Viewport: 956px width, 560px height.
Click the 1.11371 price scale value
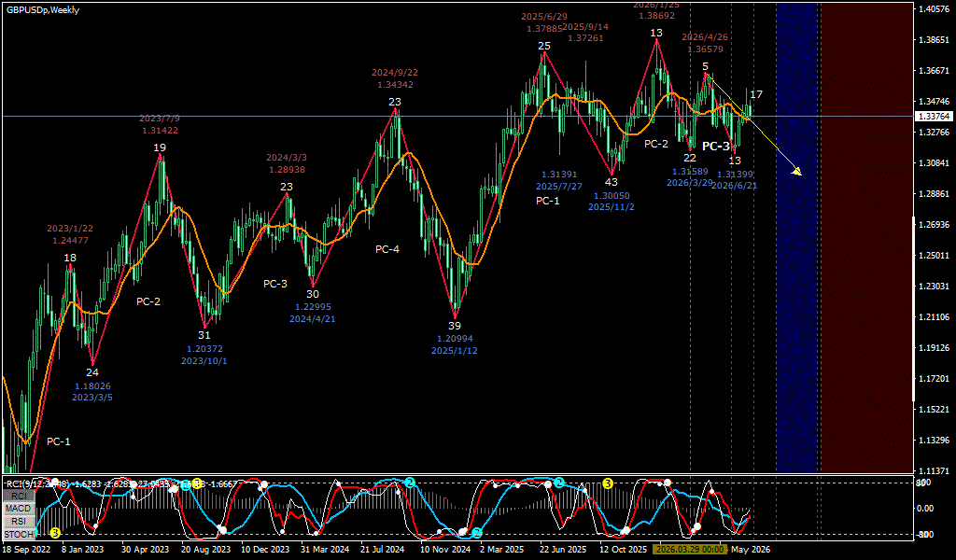tap(934, 470)
